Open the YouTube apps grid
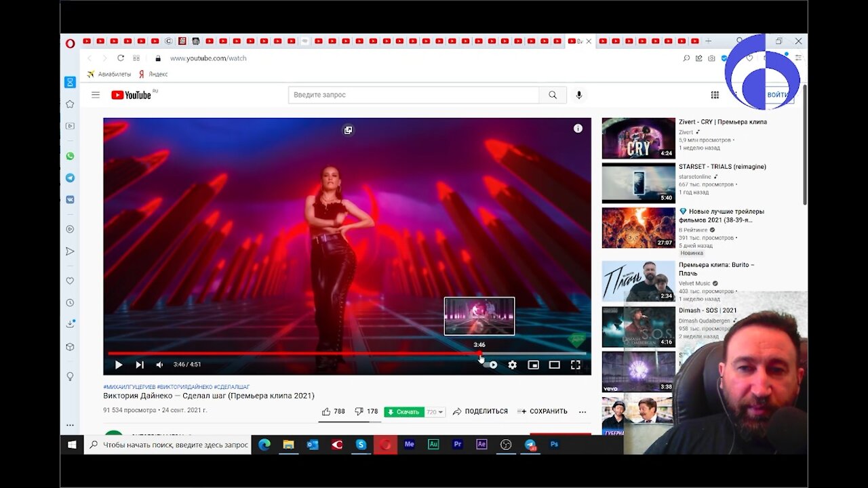The image size is (868, 488). point(715,95)
